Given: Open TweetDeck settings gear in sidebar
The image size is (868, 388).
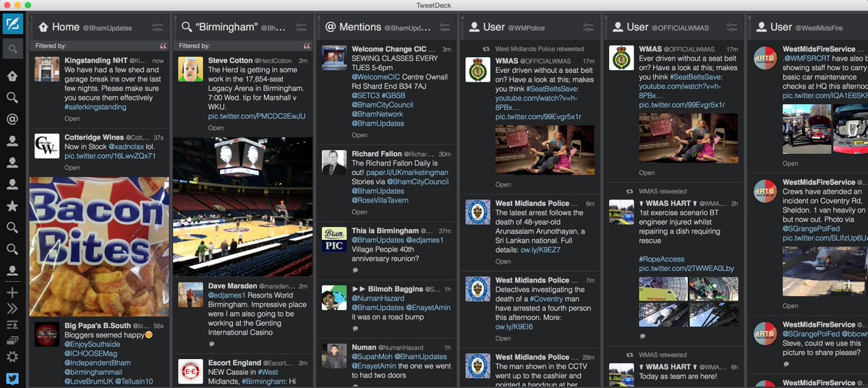Looking at the screenshot, I should coord(12,356).
